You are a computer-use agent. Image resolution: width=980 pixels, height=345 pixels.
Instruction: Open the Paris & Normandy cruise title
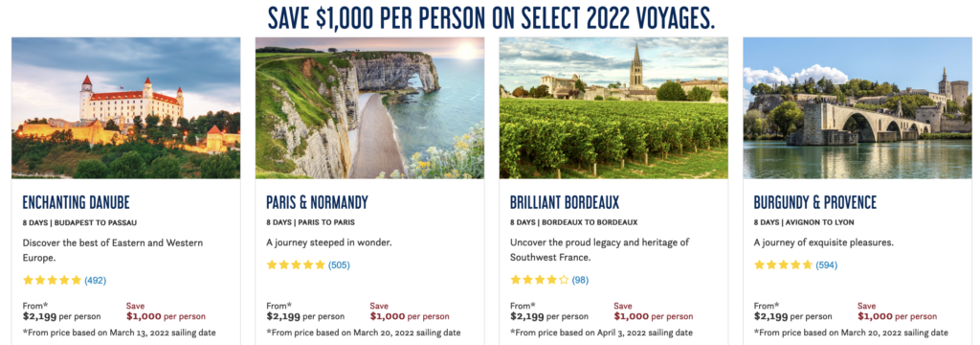(x=317, y=202)
